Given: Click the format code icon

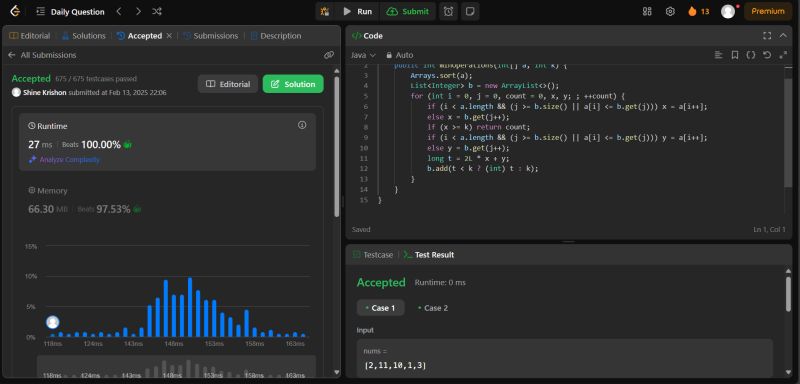Looking at the screenshot, I should 718,55.
